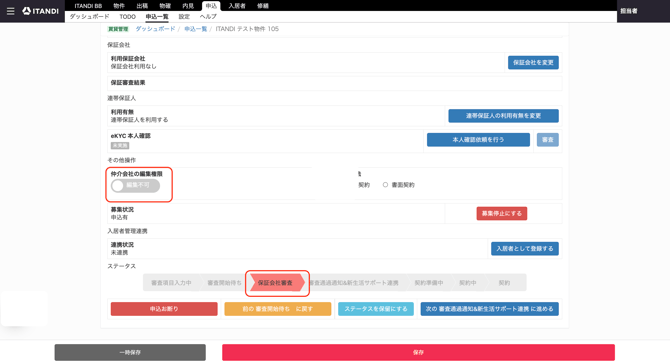Open TODO in the sub menu
Image resolution: width=670 pixels, height=364 pixels.
pos(127,17)
